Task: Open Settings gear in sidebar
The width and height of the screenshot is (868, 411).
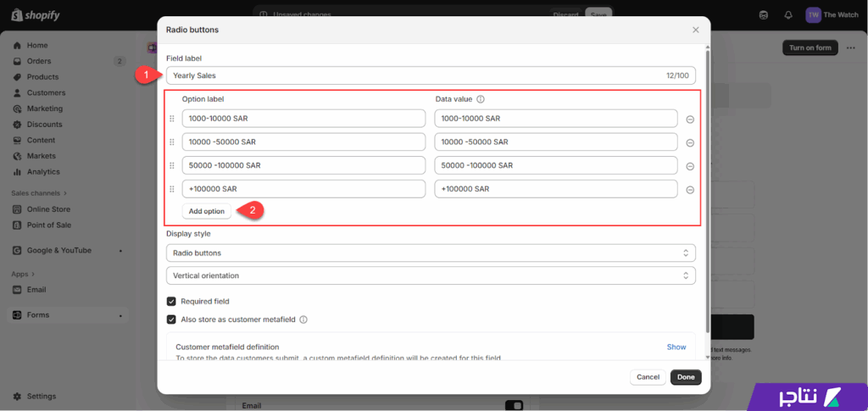Action: click(18, 397)
